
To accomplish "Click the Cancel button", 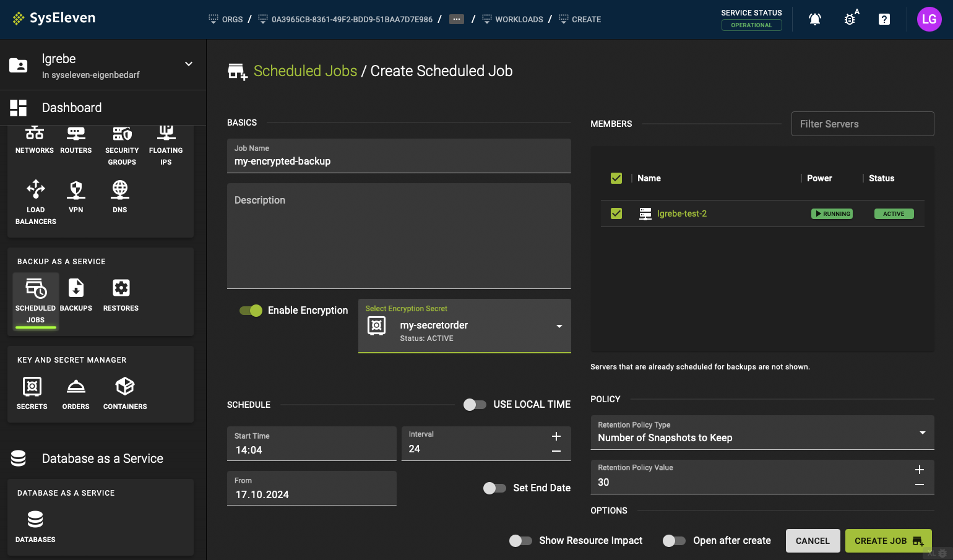I will point(813,541).
